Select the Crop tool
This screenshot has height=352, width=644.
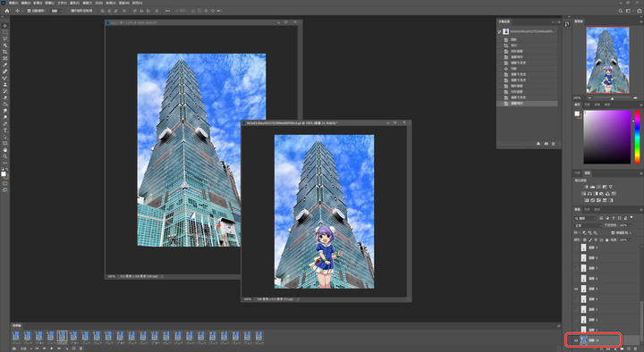pyautogui.click(x=5, y=52)
